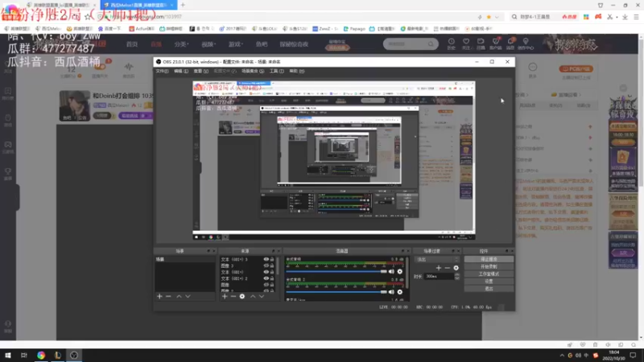
Task: Expand the 分类 menu on Douyu navigation
Action: (x=181, y=44)
